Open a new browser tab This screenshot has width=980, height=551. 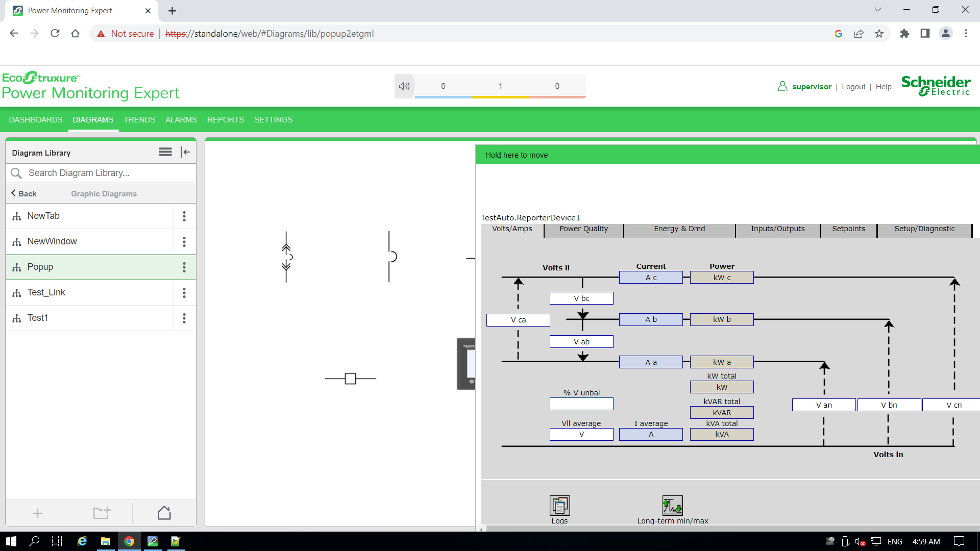click(172, 11)
